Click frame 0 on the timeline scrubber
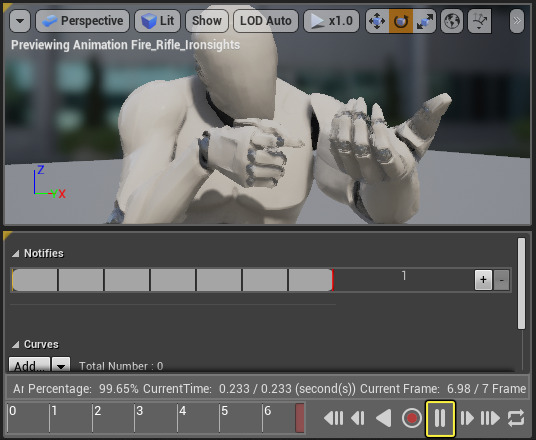 (x=13, y=411)
